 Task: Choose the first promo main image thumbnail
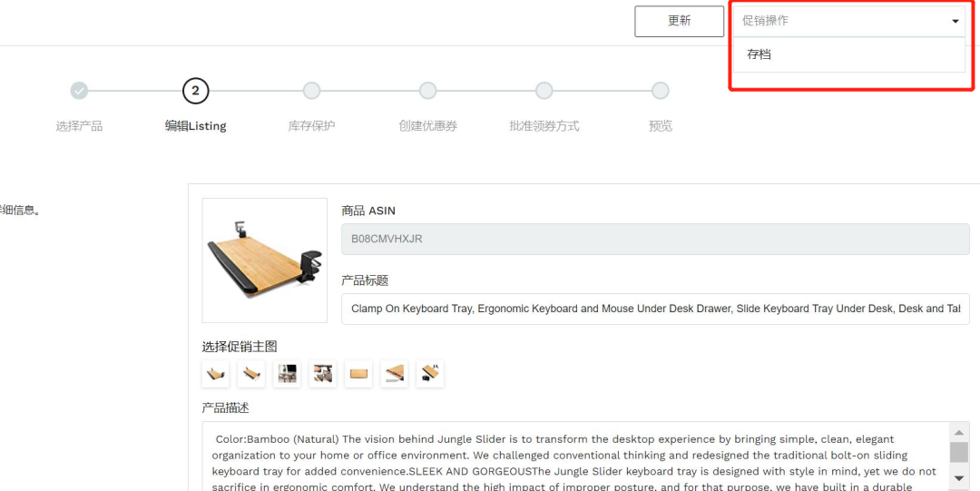click(x=216, y=374)
